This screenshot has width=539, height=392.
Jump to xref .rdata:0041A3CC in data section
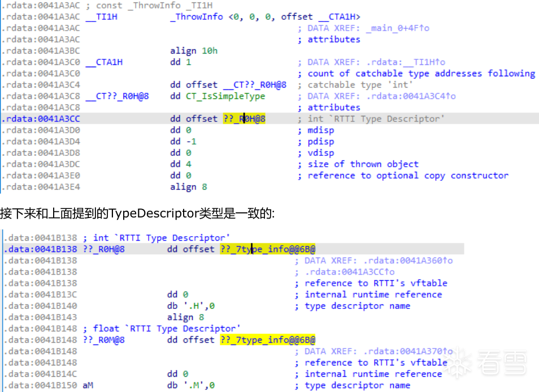coord(350,272)
